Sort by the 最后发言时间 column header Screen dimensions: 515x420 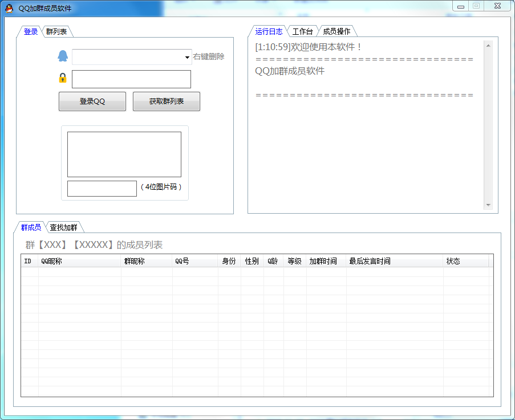[x=395, y=261]
